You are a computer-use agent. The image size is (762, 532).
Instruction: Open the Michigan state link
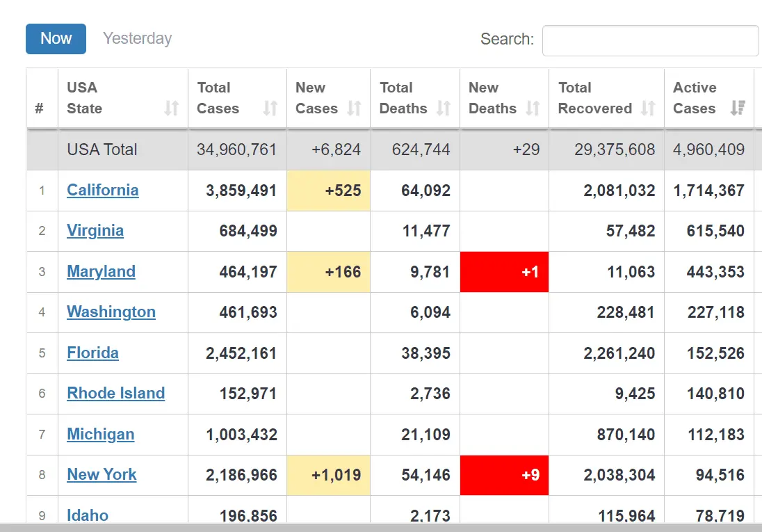pyautogui.click(x=100, y=435)
